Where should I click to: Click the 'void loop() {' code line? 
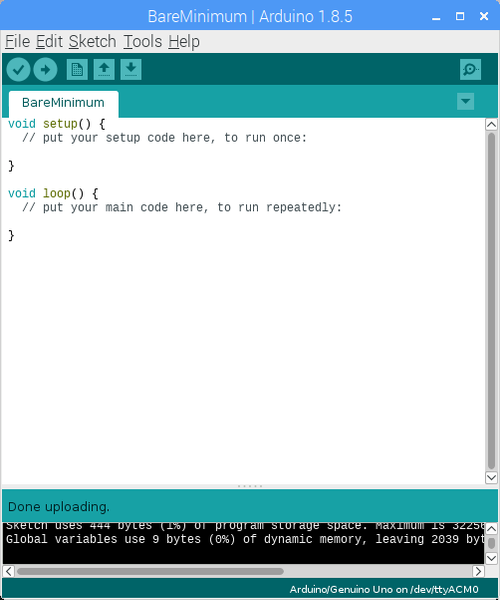(53, 193)
